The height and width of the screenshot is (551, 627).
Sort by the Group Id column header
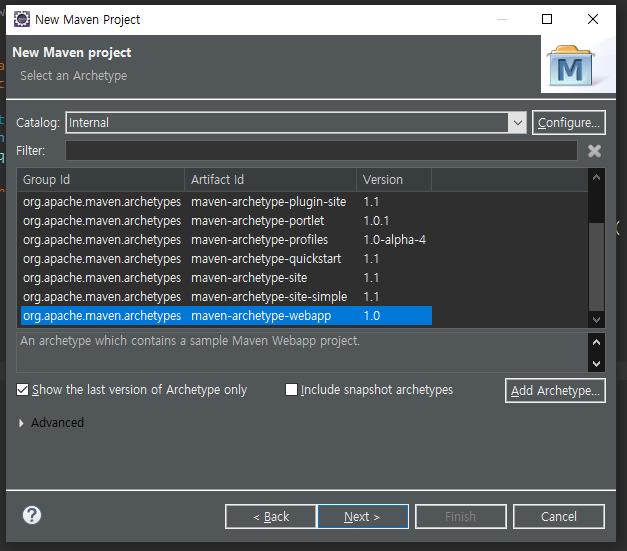(100, 180)
